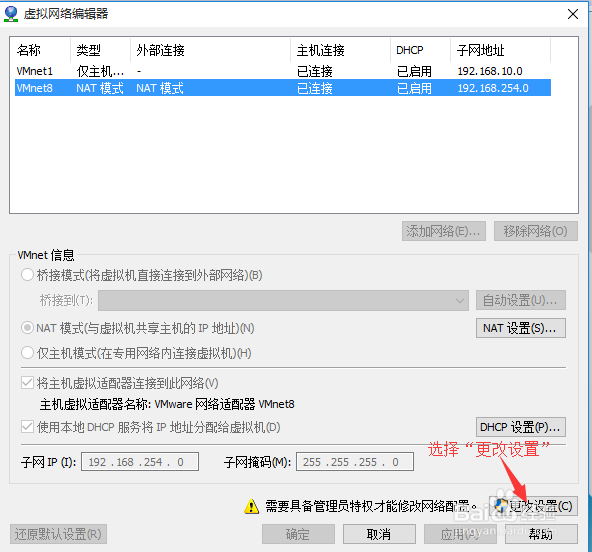
Task: Click the 类型 column header
Action: 100,50
